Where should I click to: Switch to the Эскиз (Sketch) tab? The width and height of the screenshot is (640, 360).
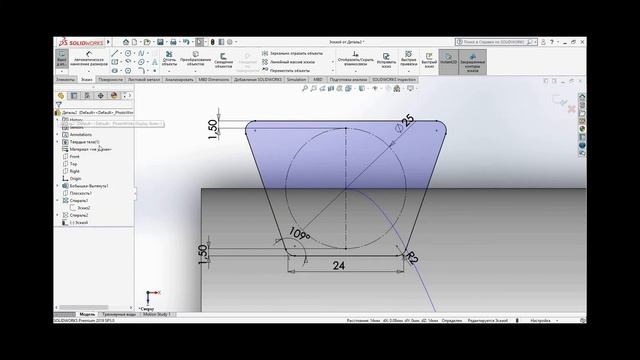(x=87, y=80)
